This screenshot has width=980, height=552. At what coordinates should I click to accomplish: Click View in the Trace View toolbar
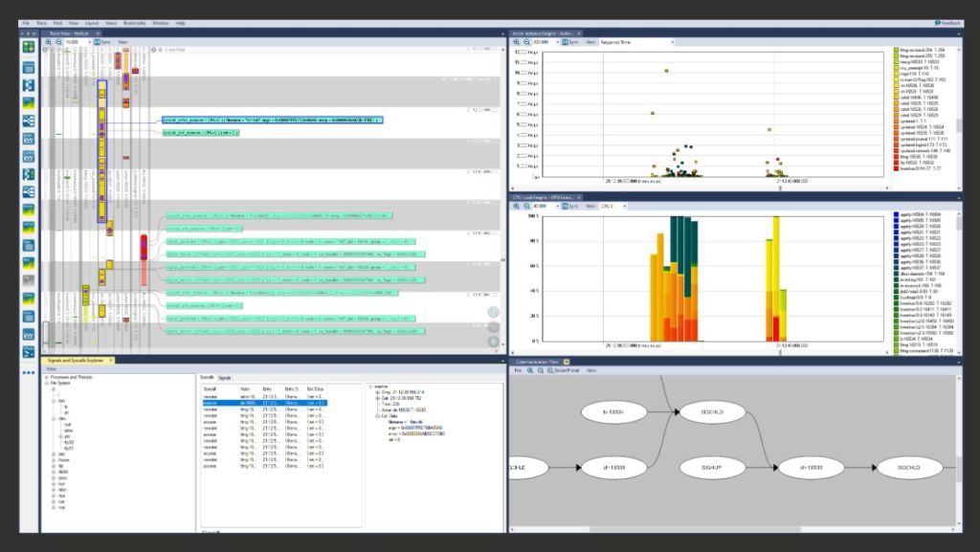122,42
